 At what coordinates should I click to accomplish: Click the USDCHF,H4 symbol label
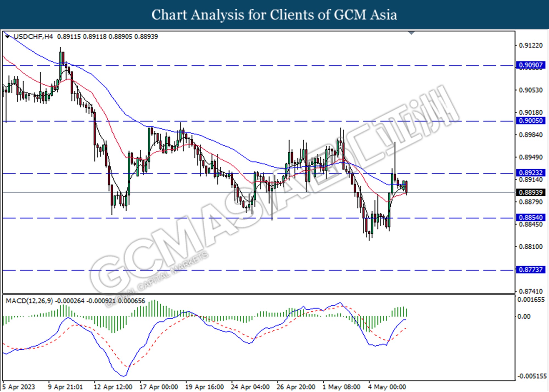click(x=33, y=37)
